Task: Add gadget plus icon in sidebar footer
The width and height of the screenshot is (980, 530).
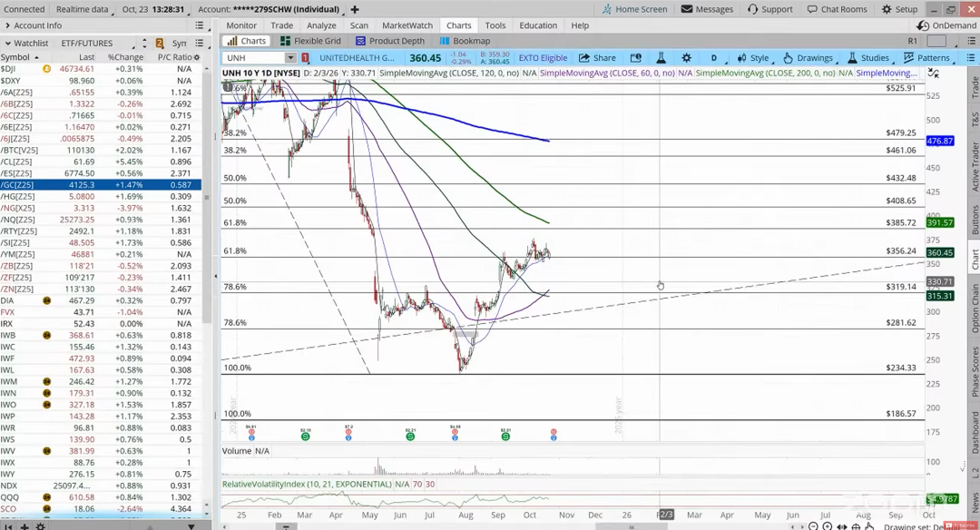Action: (x=25, y=526)
